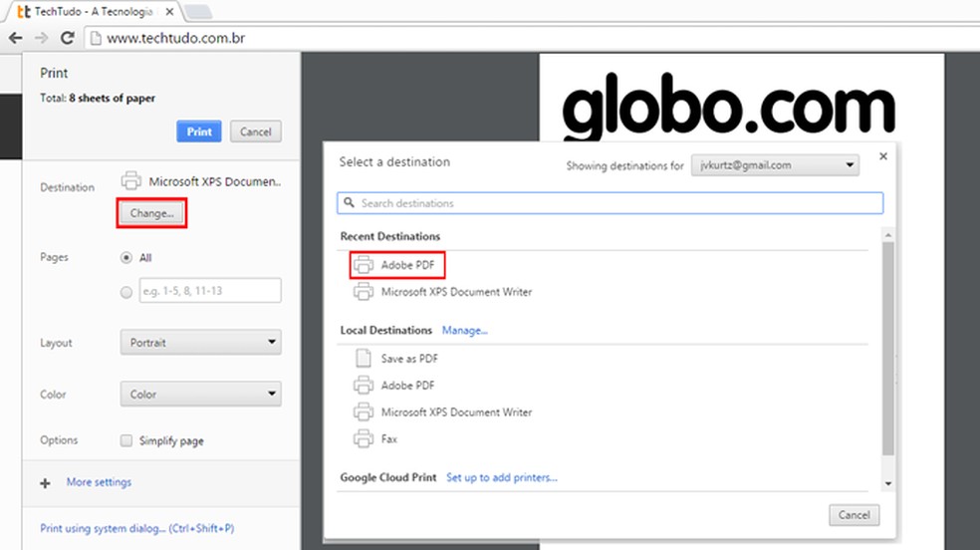Enable the Simplify page checkbox
Viewport: 980px width, 550px height.
[x=126, y=440]
